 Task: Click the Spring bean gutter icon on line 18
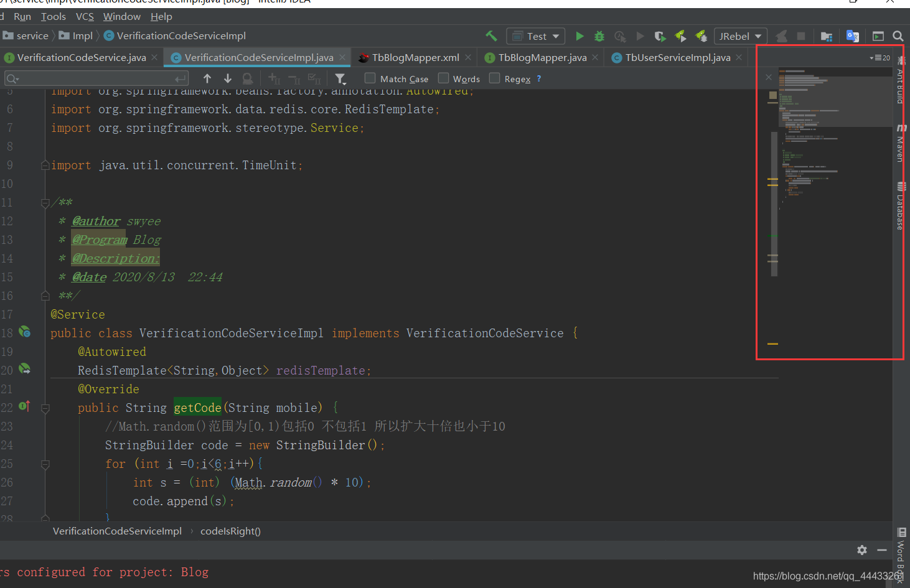click(24, 332)
